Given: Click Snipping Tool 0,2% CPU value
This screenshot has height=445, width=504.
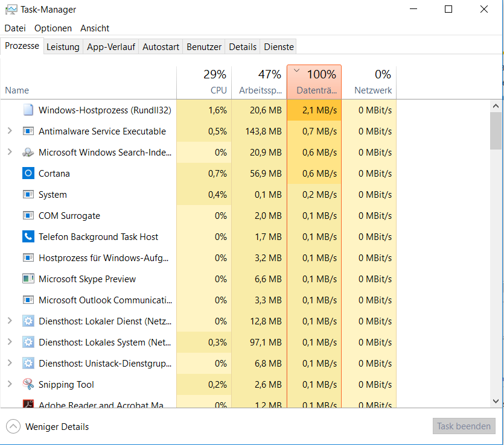Looking at the screenshot, I should pyautogui.click(x=218, y=384).
